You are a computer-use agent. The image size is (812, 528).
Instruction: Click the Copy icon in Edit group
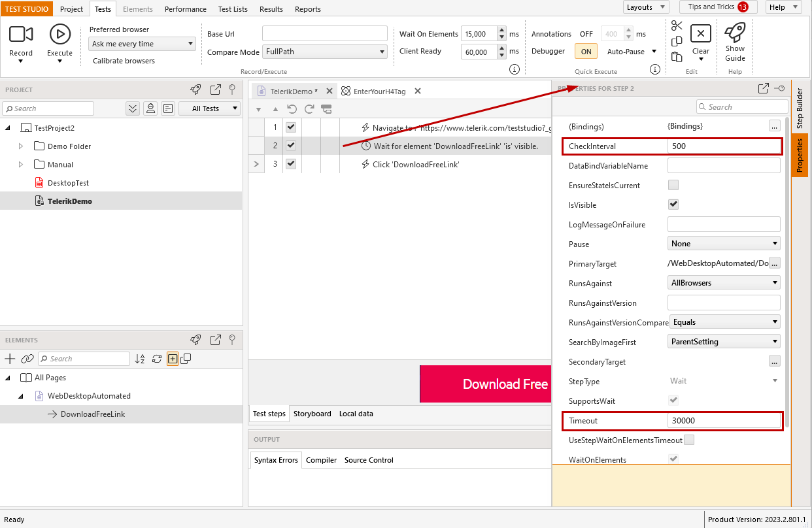[677, 41]
